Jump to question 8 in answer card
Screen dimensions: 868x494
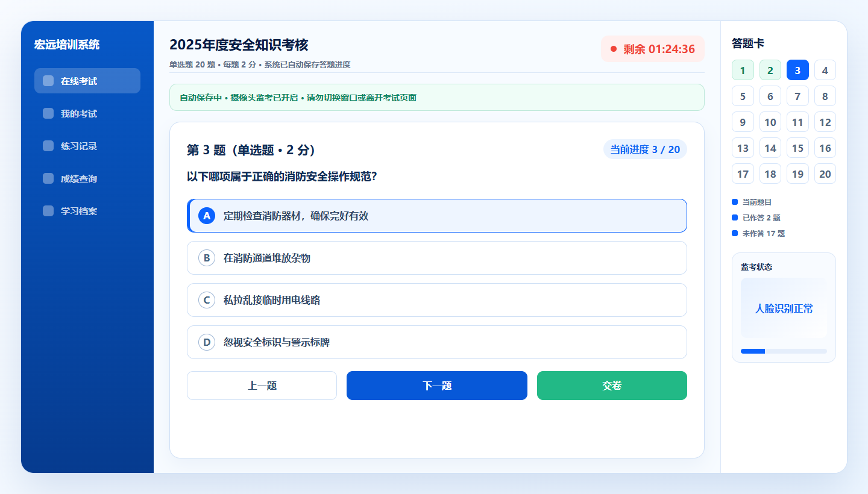pos(825,96)
